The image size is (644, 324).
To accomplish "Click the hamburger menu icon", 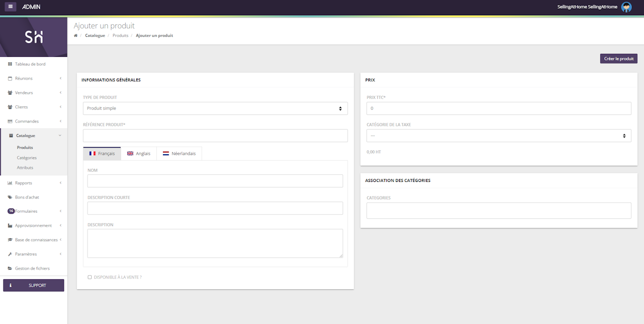I will [11, 7].
